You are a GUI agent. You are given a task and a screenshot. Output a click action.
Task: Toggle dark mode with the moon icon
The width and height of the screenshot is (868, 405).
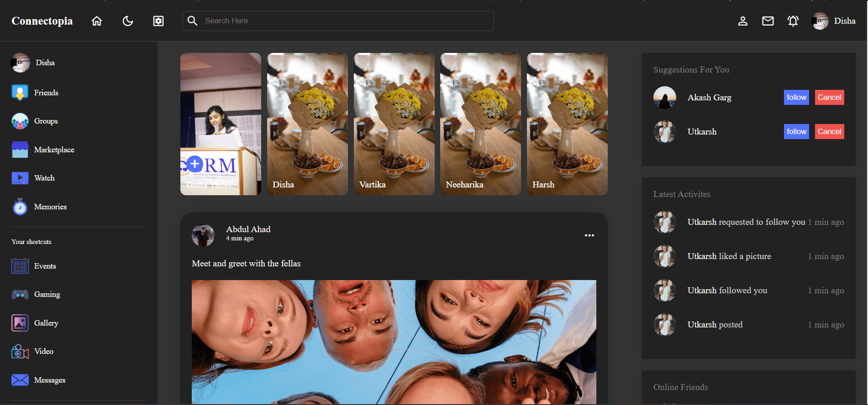coord(128,21)
